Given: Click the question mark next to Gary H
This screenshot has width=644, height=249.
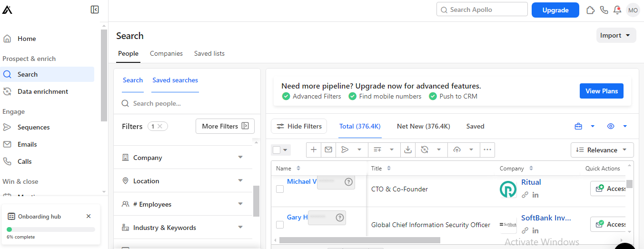Looking at the screenshot, I should pos(339,217).
